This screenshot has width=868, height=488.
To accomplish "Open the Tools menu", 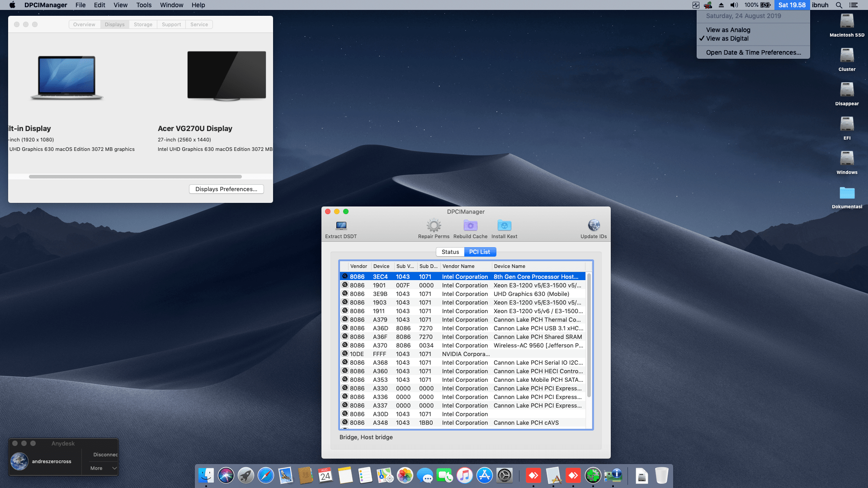I will coord(144,5).
